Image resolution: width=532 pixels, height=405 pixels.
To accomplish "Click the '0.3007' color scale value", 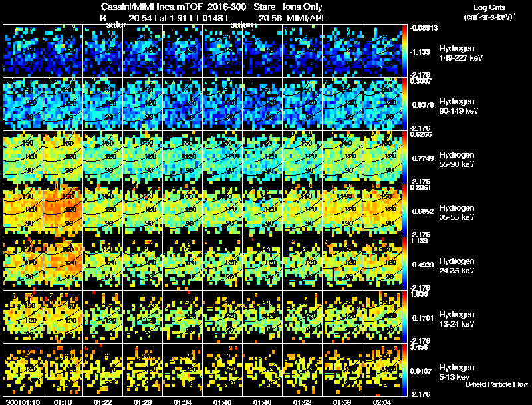I will pos(421,81).
